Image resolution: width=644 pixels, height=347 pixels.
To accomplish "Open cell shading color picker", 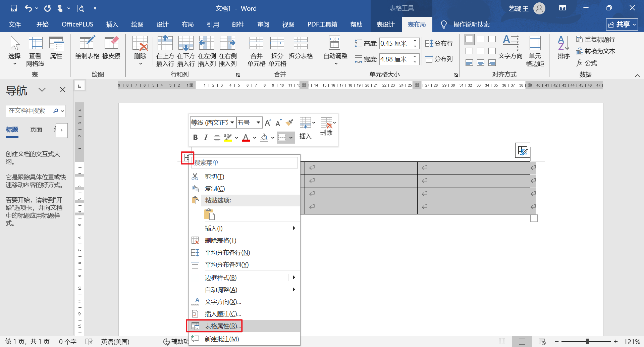I will (x=273, y=138).
